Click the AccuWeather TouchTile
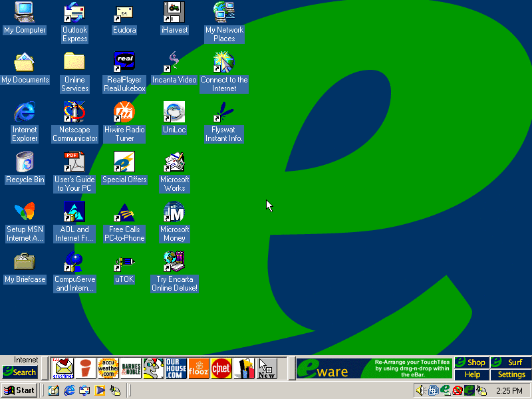 108,368
